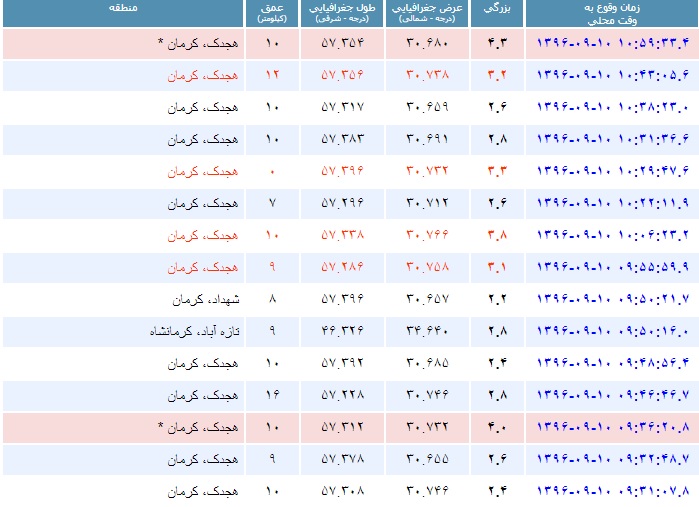The image size is (699, 507).
Task: Select magnitude value ۲.۲
Action: 497,299
